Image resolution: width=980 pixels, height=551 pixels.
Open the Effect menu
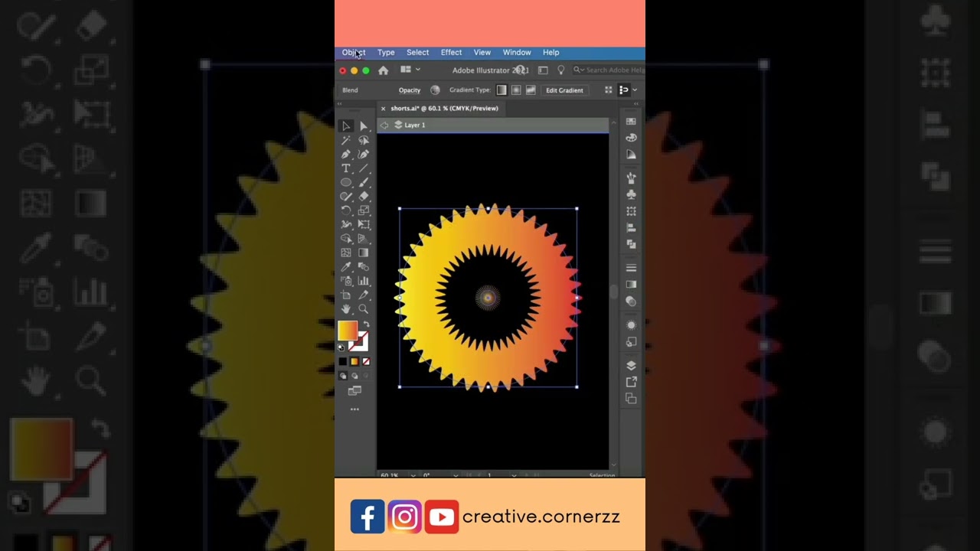point(451,53)
